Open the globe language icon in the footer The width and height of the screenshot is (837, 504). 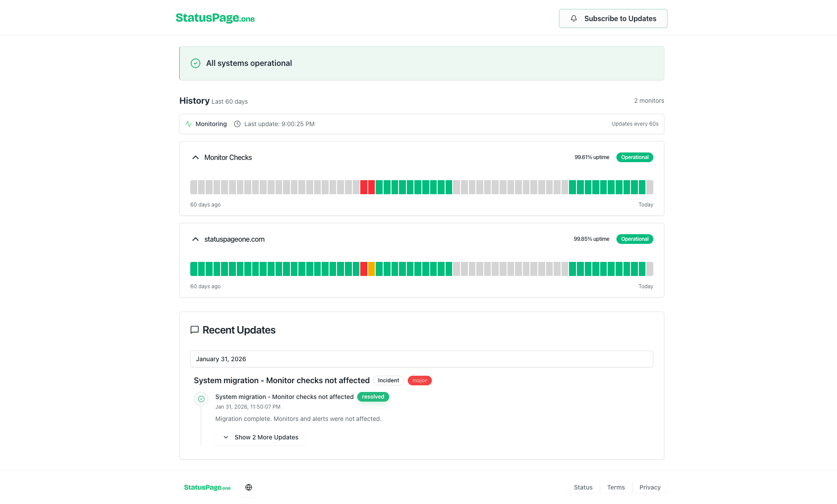(x=248, y=487)
